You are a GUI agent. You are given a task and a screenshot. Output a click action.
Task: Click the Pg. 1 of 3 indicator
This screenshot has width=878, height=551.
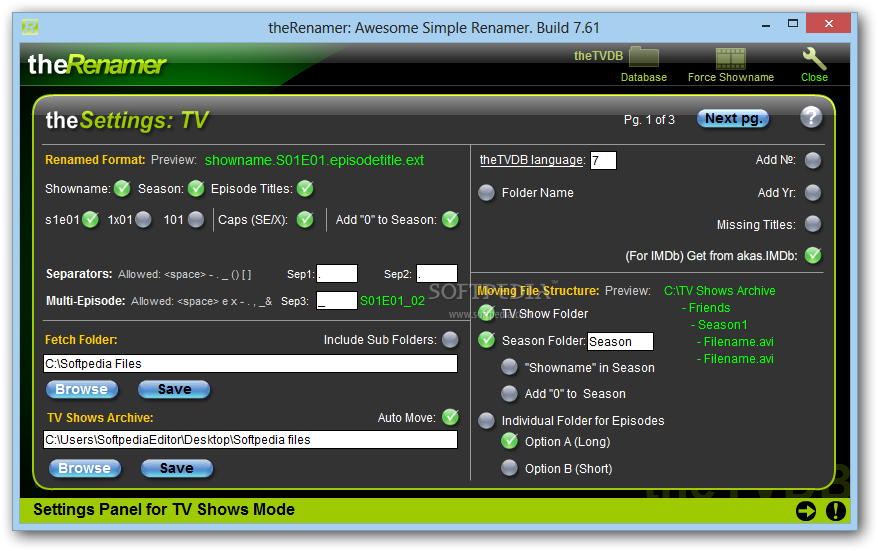click(x=649, y=120)
